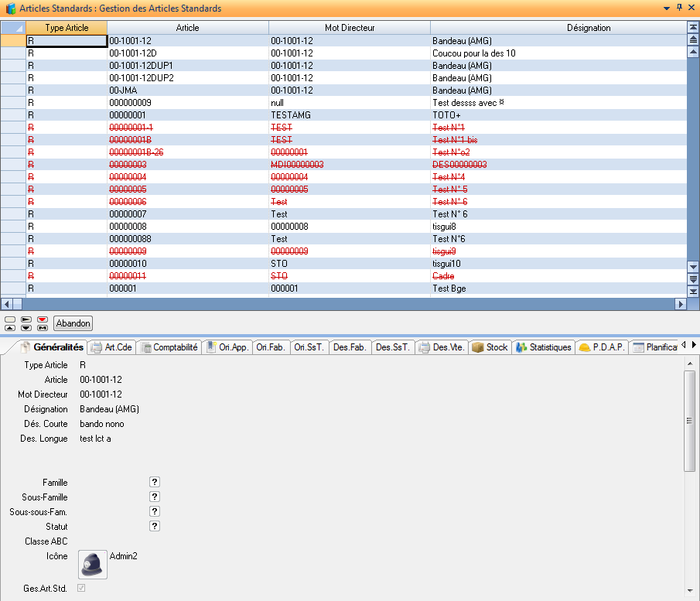
Task: Jump to the first row using the grid's top arrow
Action: [x=693, y=27]
